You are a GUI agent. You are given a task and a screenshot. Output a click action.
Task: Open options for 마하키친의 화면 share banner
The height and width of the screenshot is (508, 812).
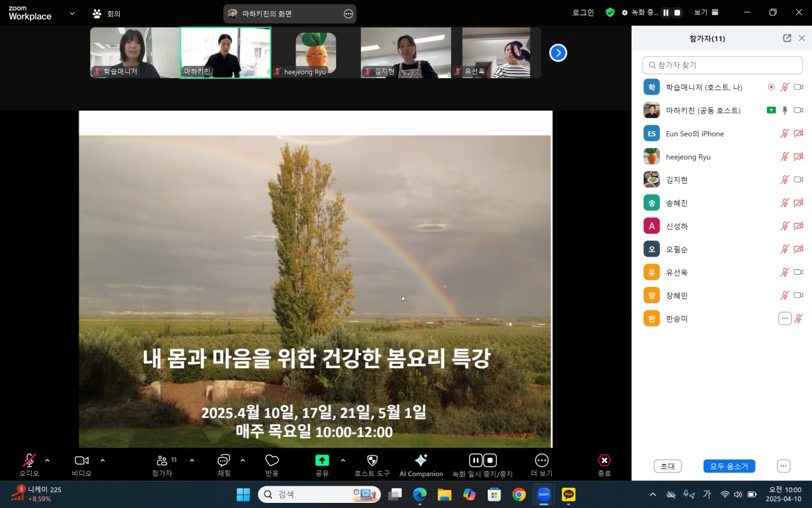pyautogui.click(x=348, y=13)
